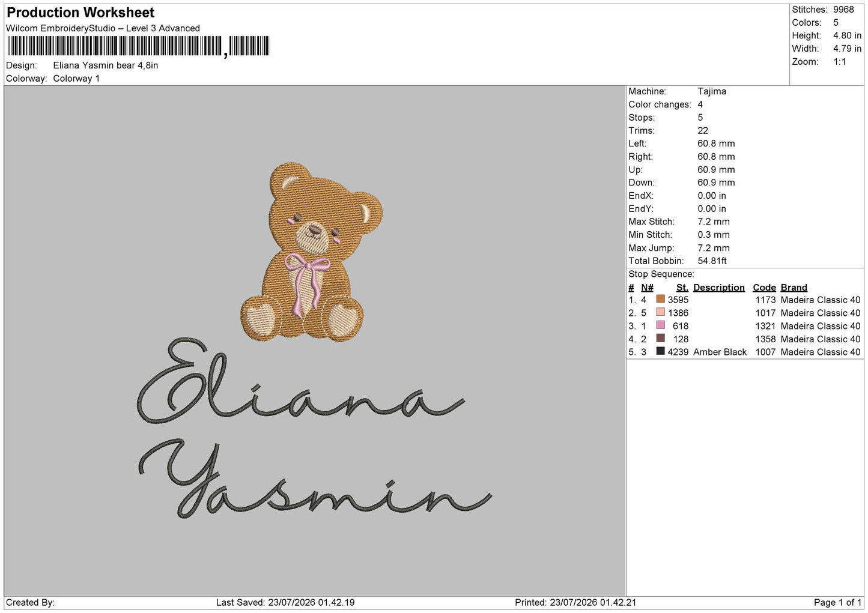Click 'Wilcom EmbroideryStudio – Level 3 Advanced' text
Viewport: 868px width, 613px height.
click(x=103, y=28)
